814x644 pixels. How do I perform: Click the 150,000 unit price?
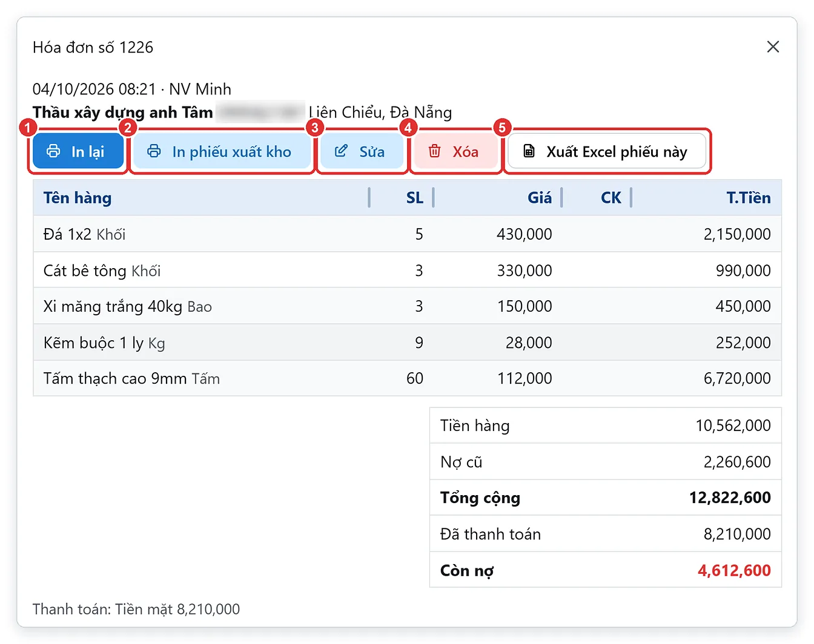point(524,306)
